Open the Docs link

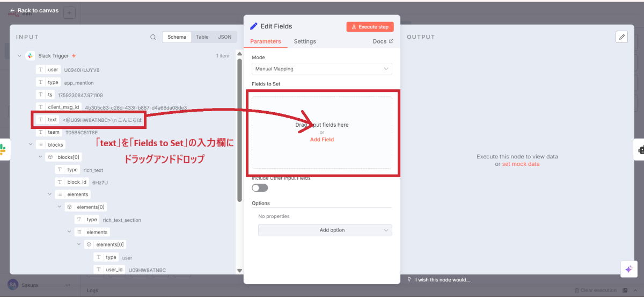coord(383,41)
